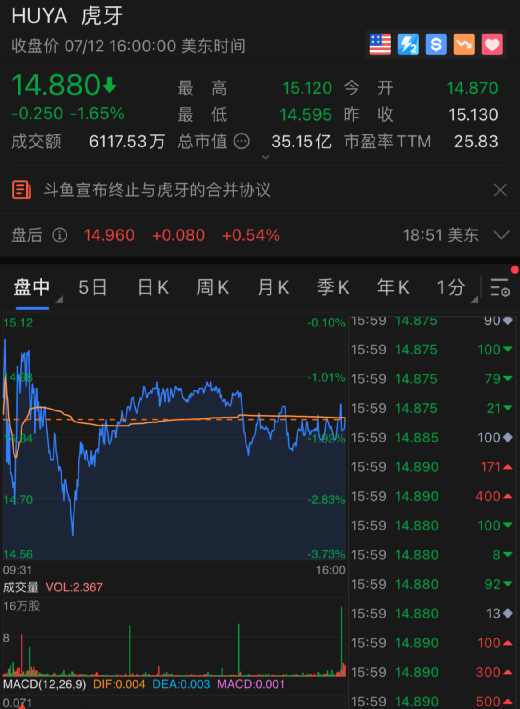Viewport: 520px width, 709px height.
Task: Open market cap info ellipsis icon
Action: (x=241, y=141)
